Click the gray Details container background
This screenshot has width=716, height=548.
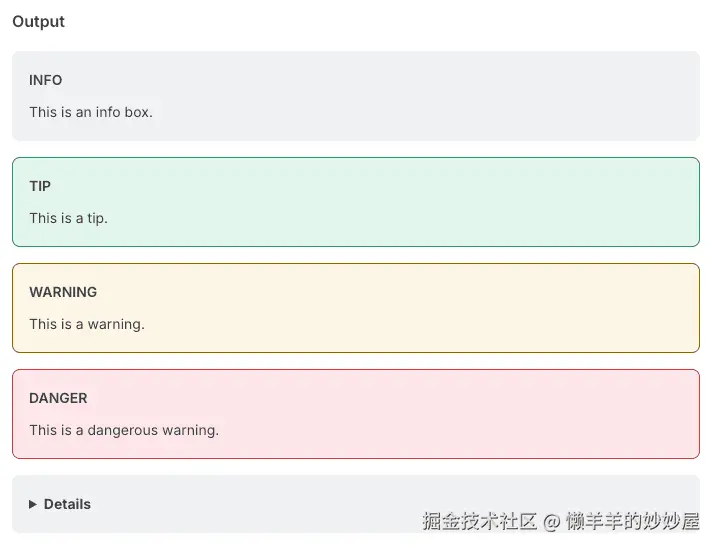[x=250, y=505]
